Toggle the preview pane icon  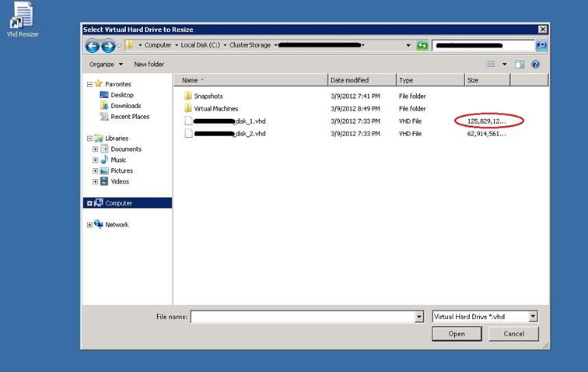coord(520,65)
